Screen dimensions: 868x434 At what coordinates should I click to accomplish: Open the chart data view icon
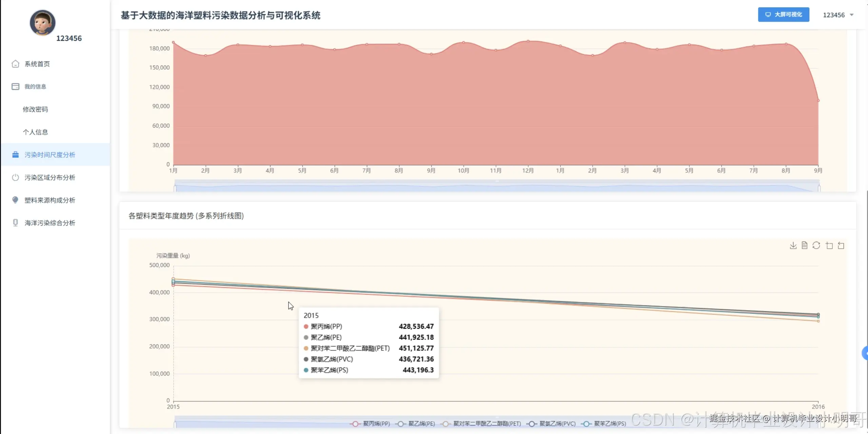pos(804,245)
